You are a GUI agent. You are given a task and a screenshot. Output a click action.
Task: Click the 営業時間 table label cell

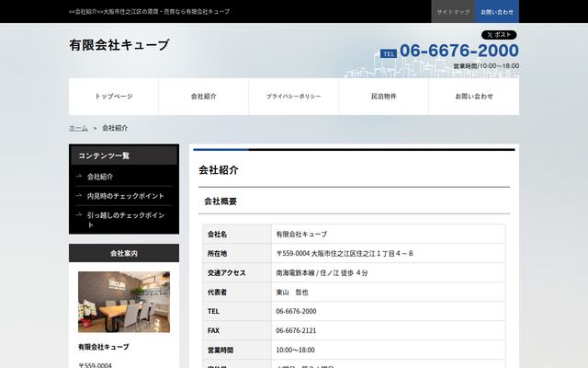click(x=237, y=350)
